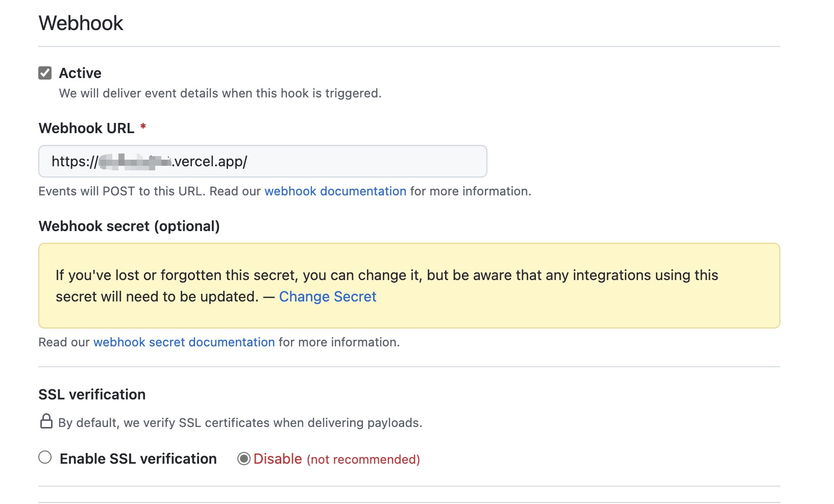Image resolution: width=834 pixels, height=504 pixels.
Task: Toggle the Active webhook checkbox
Action: [x=45, y=73]
